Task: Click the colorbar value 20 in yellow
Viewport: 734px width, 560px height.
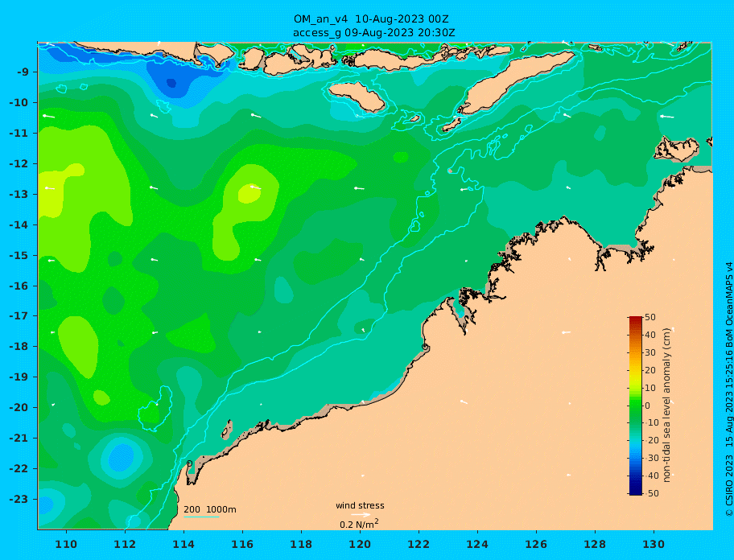Action: (650, 371)
